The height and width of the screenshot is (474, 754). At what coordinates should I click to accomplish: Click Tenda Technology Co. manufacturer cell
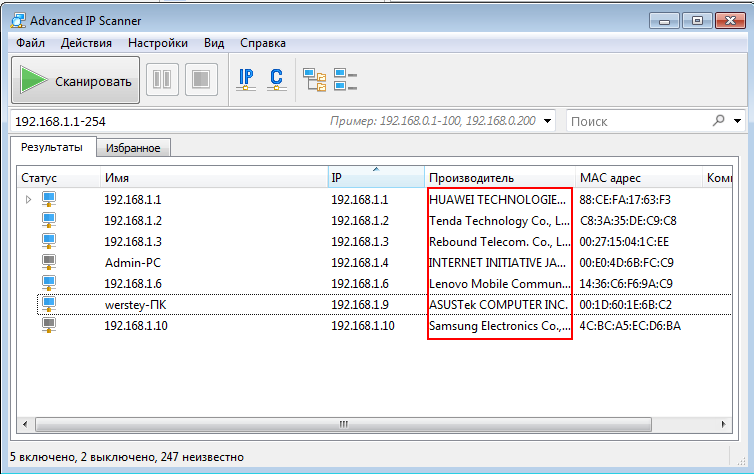click(499, 221)
